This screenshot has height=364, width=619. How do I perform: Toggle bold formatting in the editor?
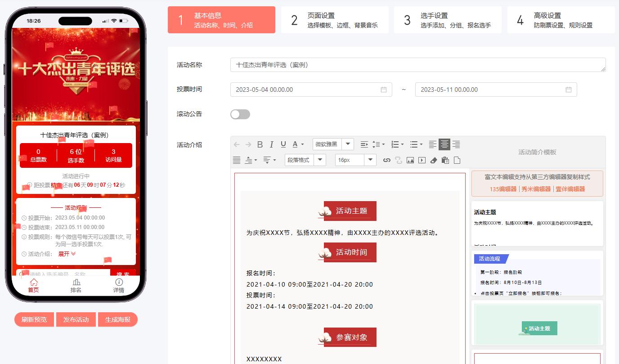click(x=260, y=144)
